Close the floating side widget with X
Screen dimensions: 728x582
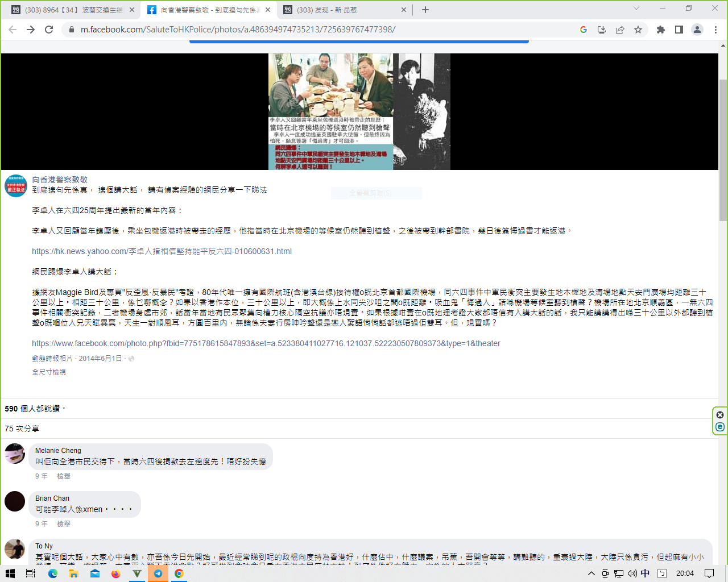(720, 415)
